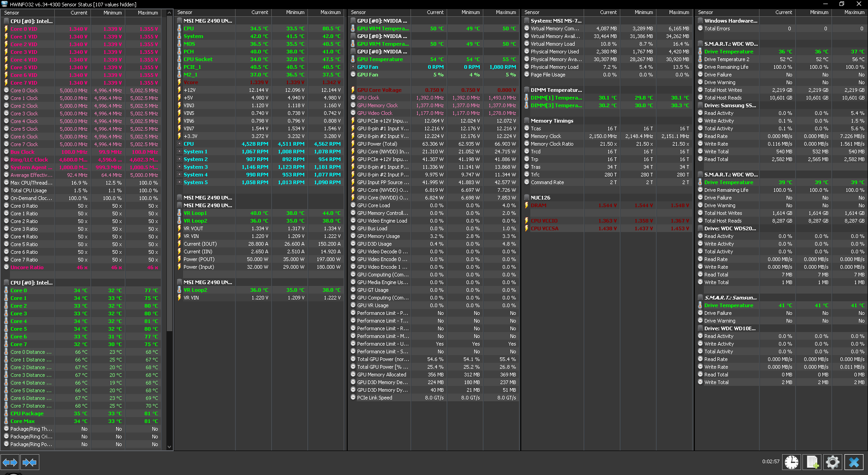Start logging with the sheet-and-plus icon

click(812, 462)
